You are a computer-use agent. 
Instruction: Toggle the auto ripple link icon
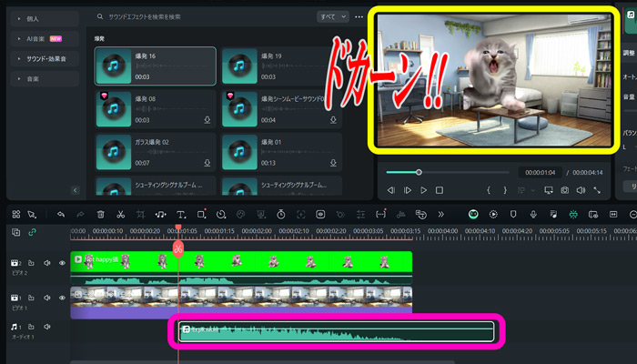point(32,232)
